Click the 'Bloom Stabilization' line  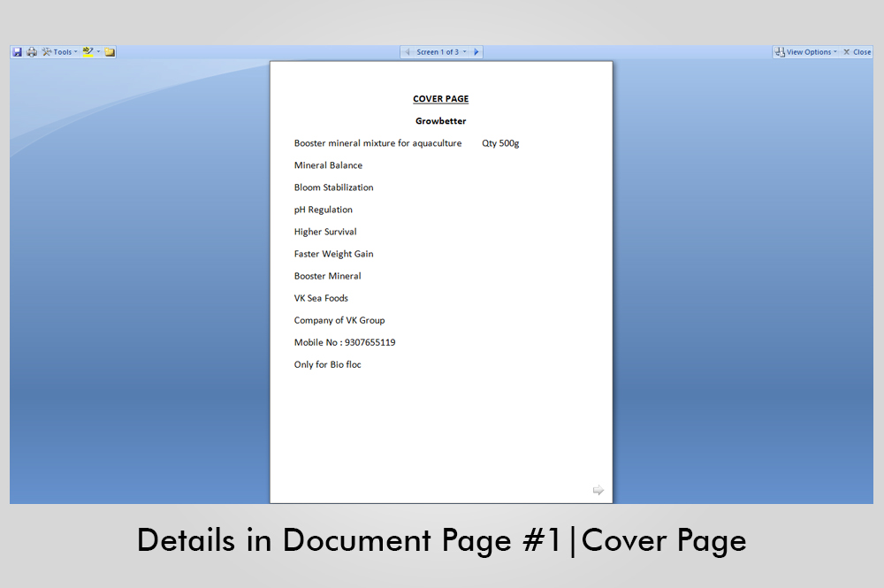click(x=334, y=187)
